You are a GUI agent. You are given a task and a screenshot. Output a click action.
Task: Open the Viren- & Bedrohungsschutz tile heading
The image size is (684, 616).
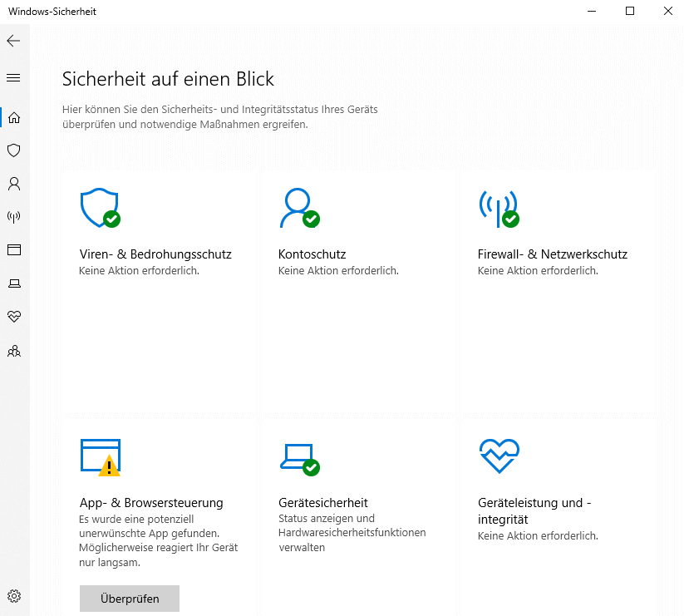(x=155, y=254)
